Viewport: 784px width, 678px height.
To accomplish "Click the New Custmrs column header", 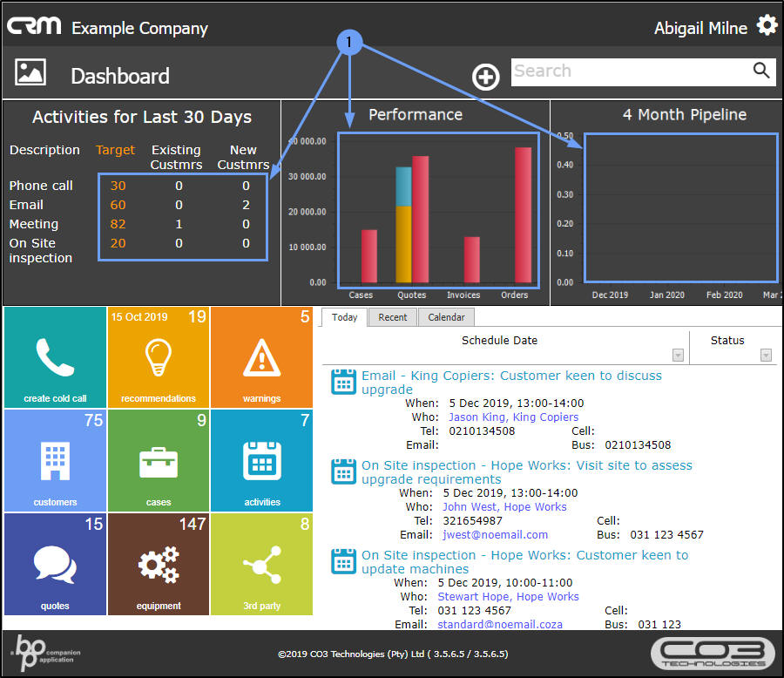I will click(243, 157).
